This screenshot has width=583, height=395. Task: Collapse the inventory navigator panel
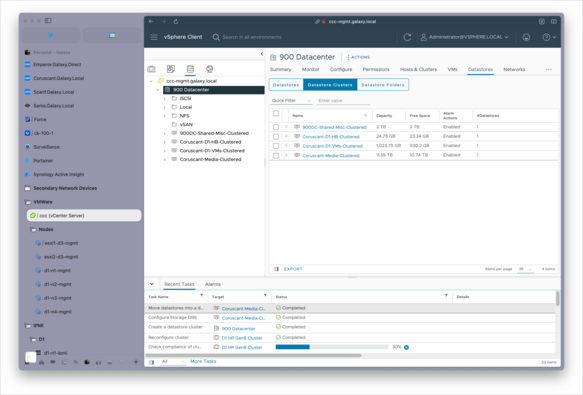(x=262, y=54)
